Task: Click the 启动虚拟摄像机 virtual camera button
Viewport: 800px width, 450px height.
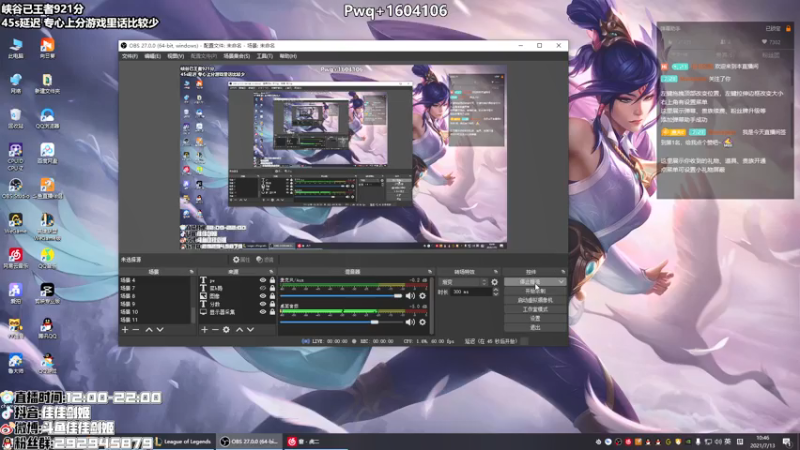Action: (535, 300)
